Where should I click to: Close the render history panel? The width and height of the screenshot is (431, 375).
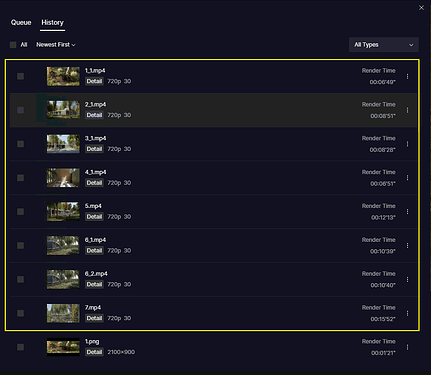coord(421,8)
